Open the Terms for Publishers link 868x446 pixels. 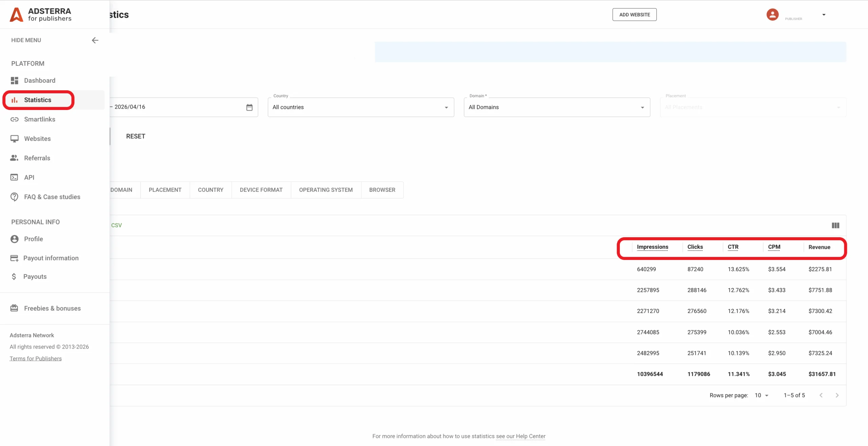coord(36,358)
